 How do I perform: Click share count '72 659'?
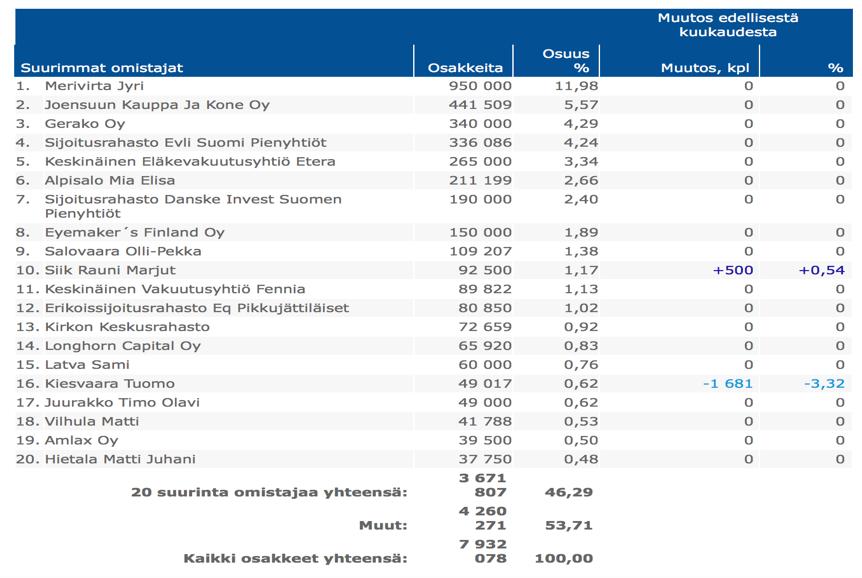[x=485, y=327]
